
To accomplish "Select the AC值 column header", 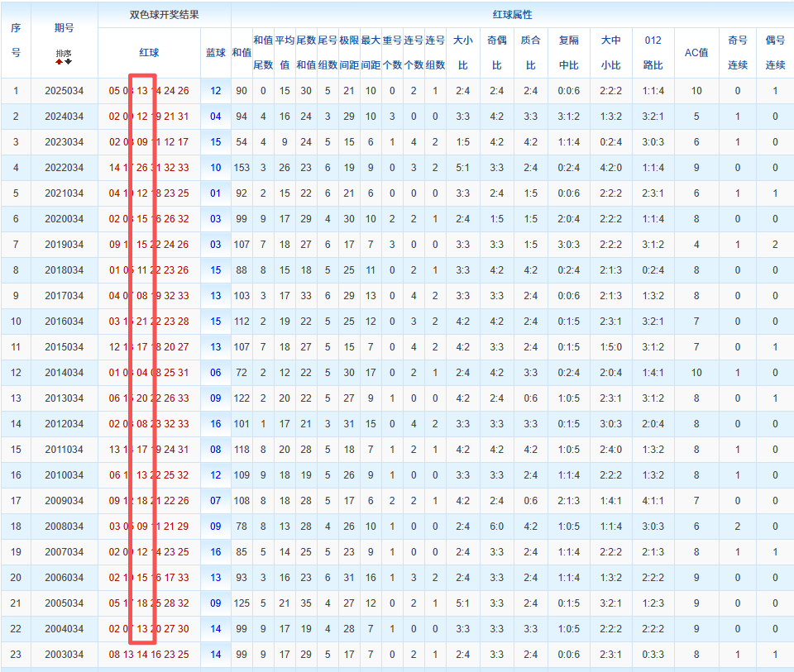I will (x=696, y=53).
